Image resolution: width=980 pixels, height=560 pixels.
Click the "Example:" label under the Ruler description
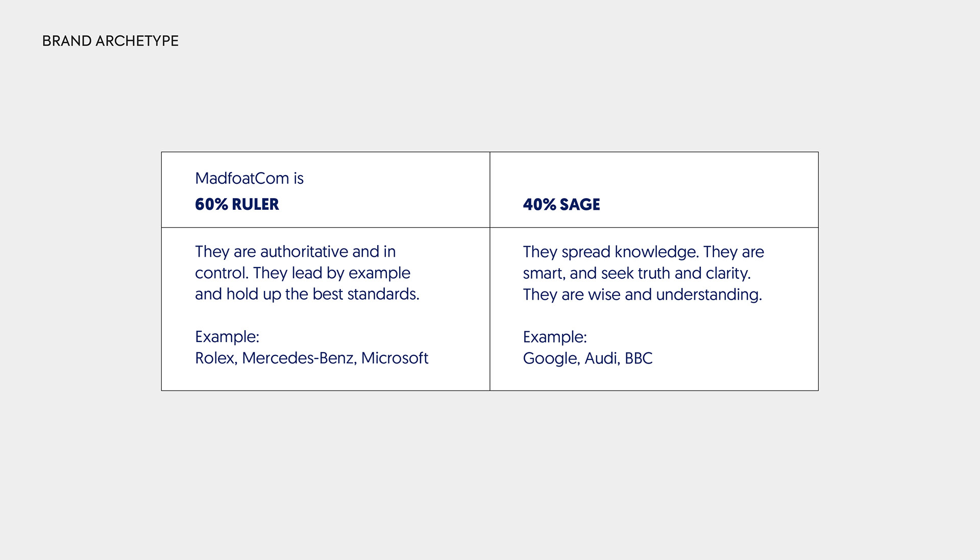coord(227,336)
